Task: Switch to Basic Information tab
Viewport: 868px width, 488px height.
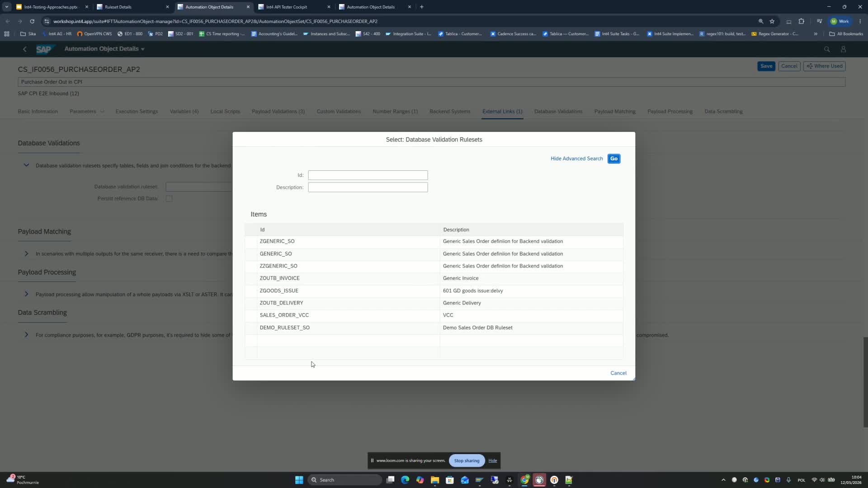Action: (x=38, y=112)
